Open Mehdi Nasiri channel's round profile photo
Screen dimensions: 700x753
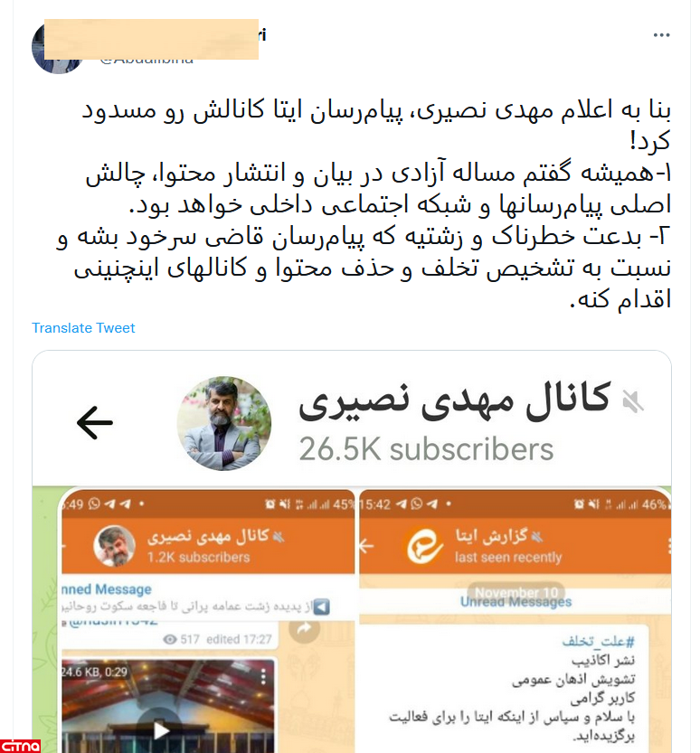(x=224, y=423)
